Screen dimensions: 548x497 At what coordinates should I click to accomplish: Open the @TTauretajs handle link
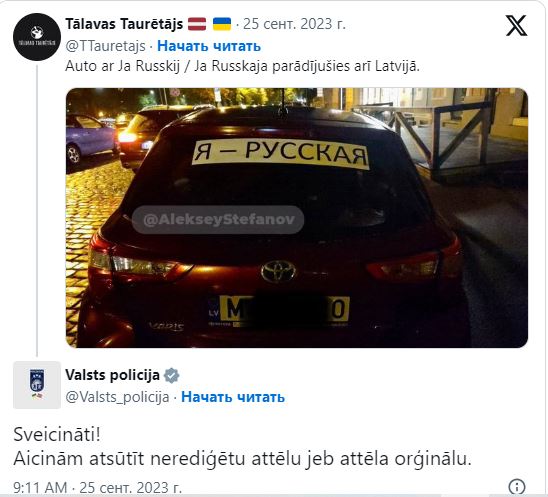(x=105, y=46)
